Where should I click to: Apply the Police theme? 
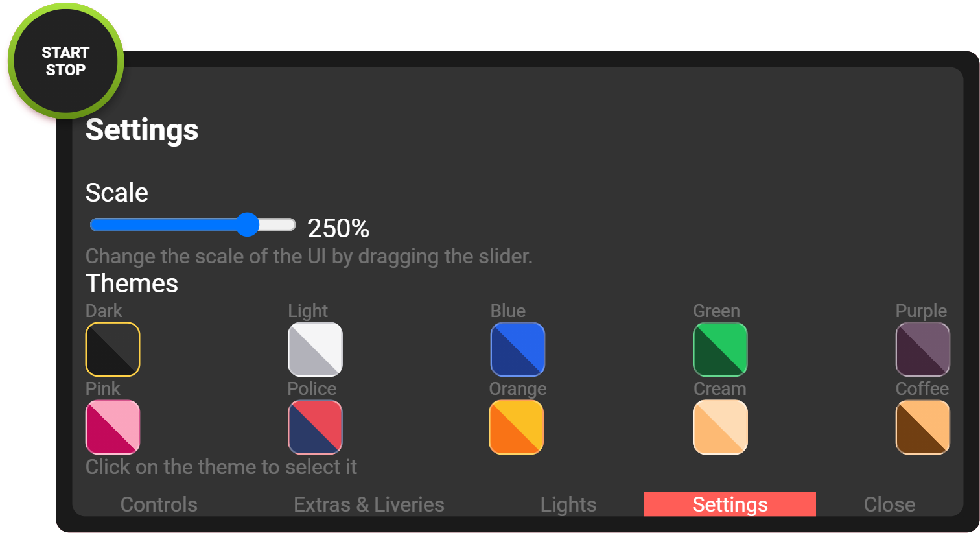pyautogui.click(x=315, y=427)
